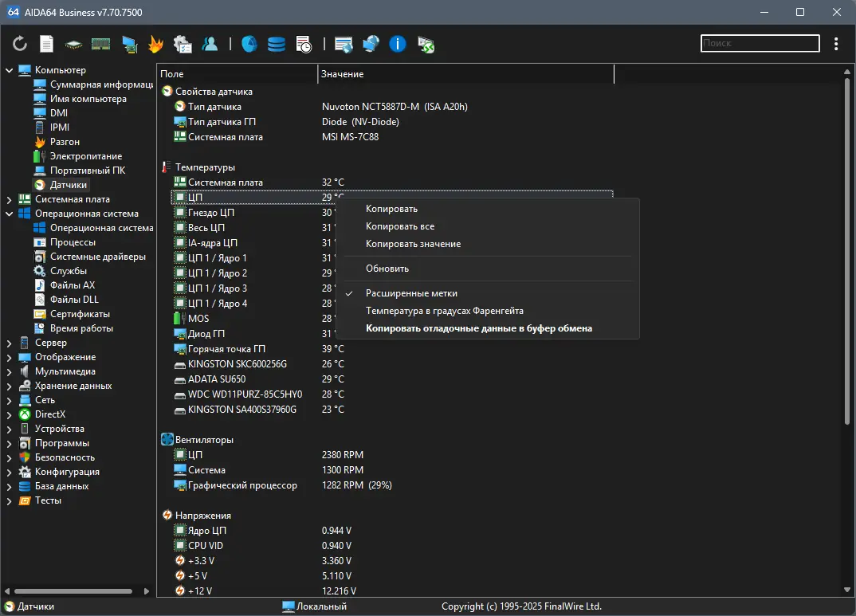Click Копировать отладочные данные в буфер обмена
Image resolution: width=856 pixels, height=616 pixels.
click(479, 328)
